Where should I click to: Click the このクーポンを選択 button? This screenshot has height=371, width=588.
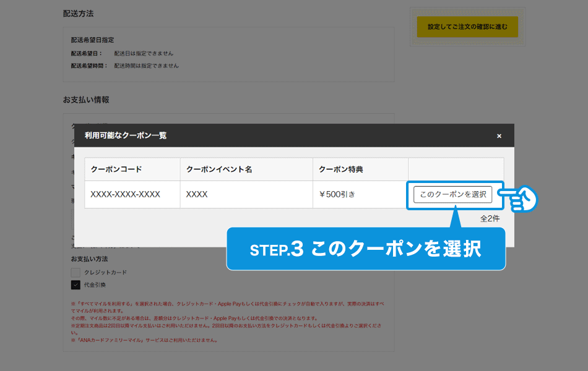coord(452,194)
